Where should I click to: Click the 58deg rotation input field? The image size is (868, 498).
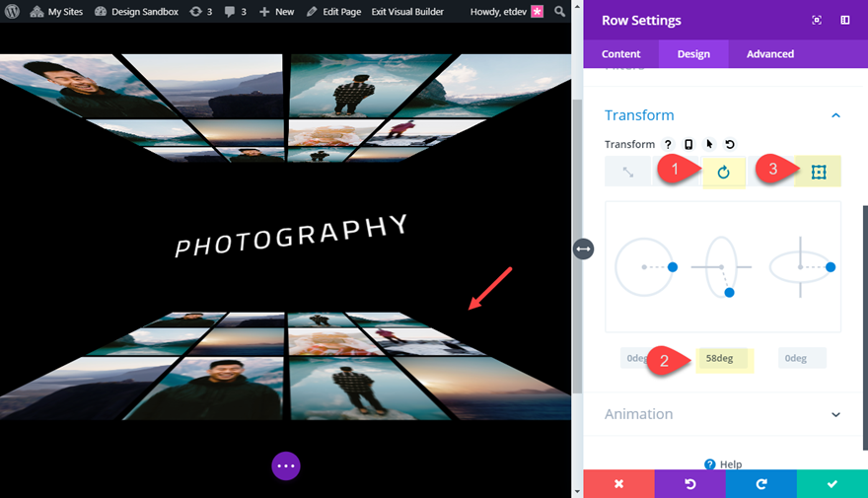click(x=724, y=359)
